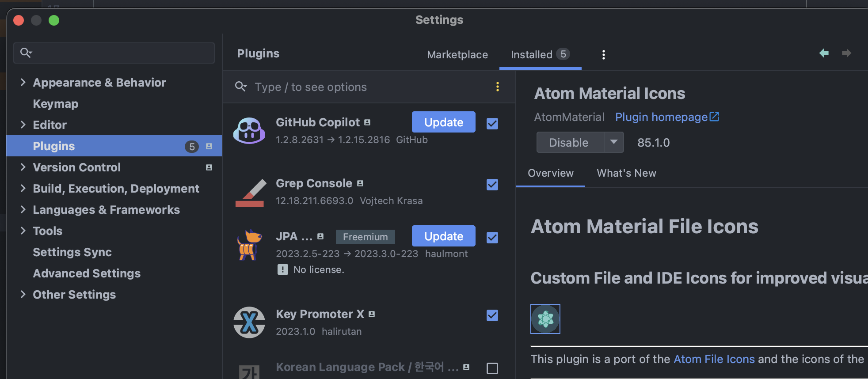
Task: Disable Atom Material Icons plugin
Action: [570, 142]
